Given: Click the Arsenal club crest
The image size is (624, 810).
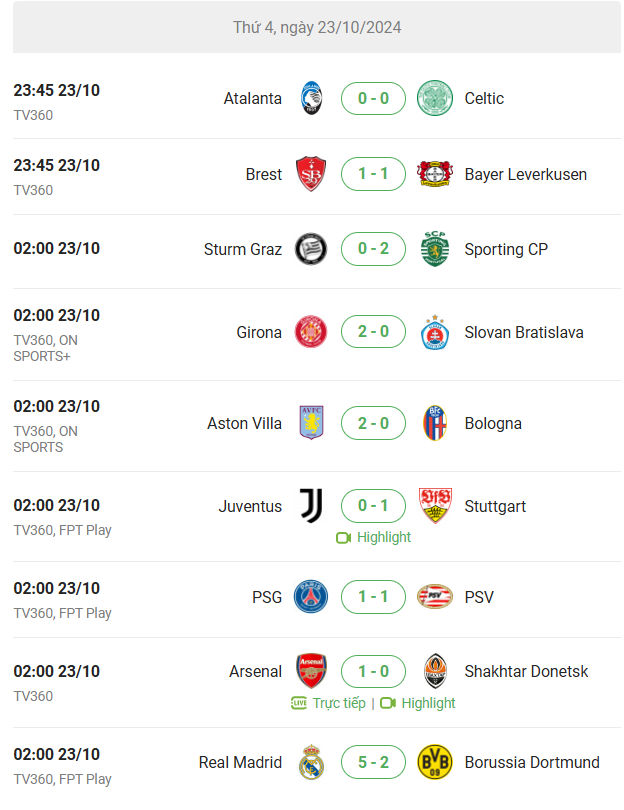Looking at the screenshot, I should click(311, 671).
